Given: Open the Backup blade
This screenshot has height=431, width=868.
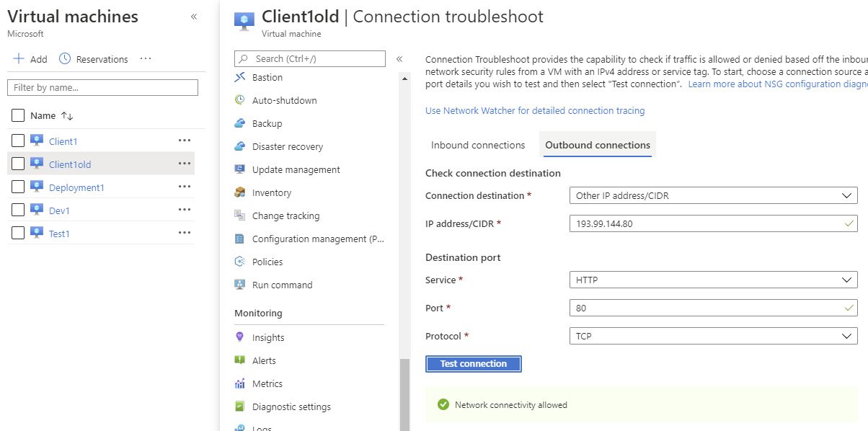Looking at the screenshot, I should [265, 123].
